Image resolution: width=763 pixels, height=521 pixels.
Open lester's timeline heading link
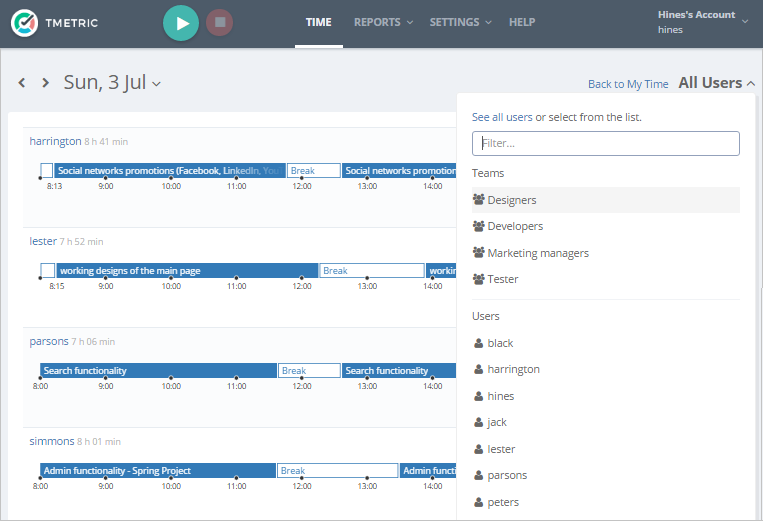43,241
